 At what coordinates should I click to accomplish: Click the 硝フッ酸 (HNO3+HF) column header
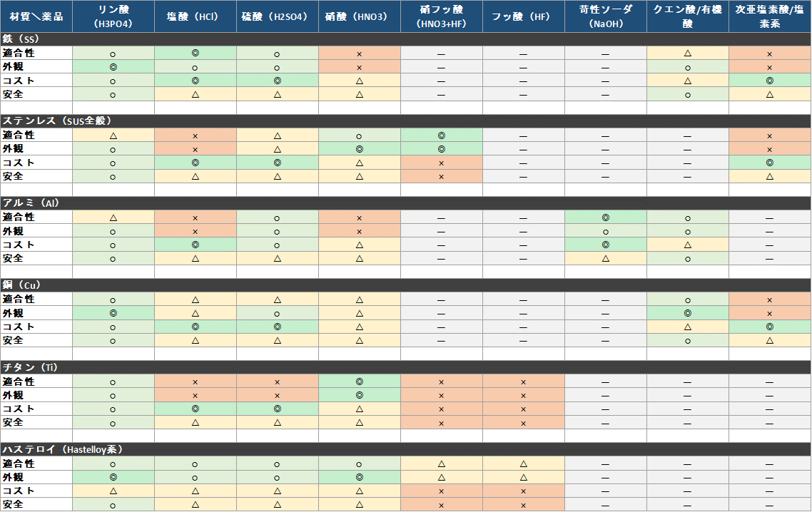pyautogui.click(x=441, y=16)
